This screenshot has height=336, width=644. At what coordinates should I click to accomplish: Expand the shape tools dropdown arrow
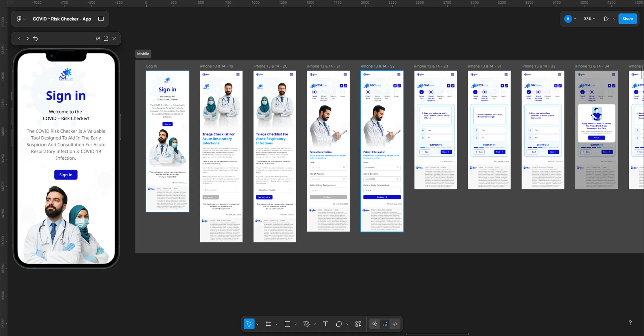pyautogui.click(x=296, y=324)
